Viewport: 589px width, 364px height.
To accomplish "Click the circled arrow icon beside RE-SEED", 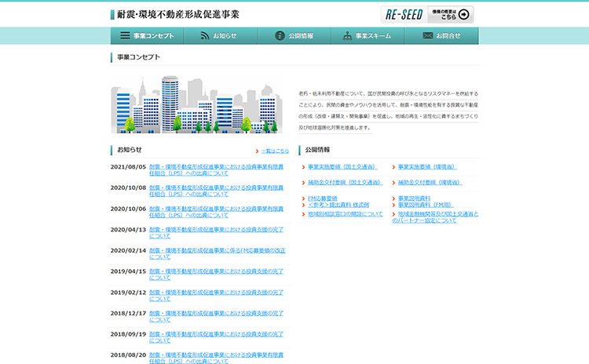I will 463,14.
